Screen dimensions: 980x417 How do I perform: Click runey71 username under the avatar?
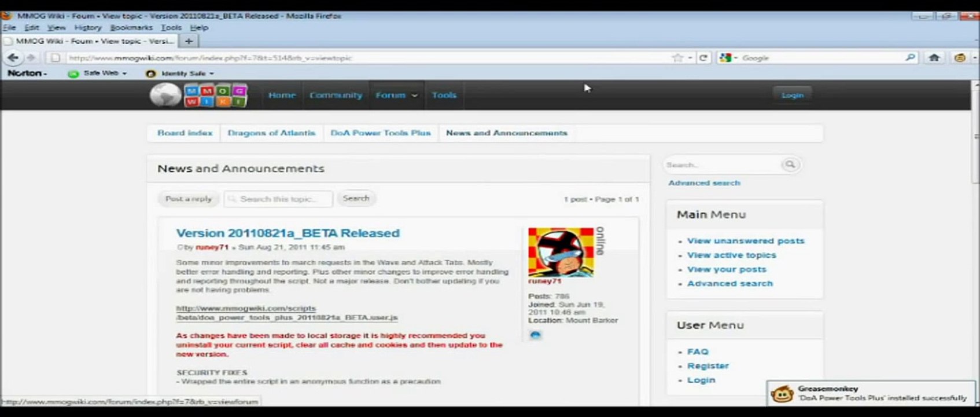pos(544,281)
